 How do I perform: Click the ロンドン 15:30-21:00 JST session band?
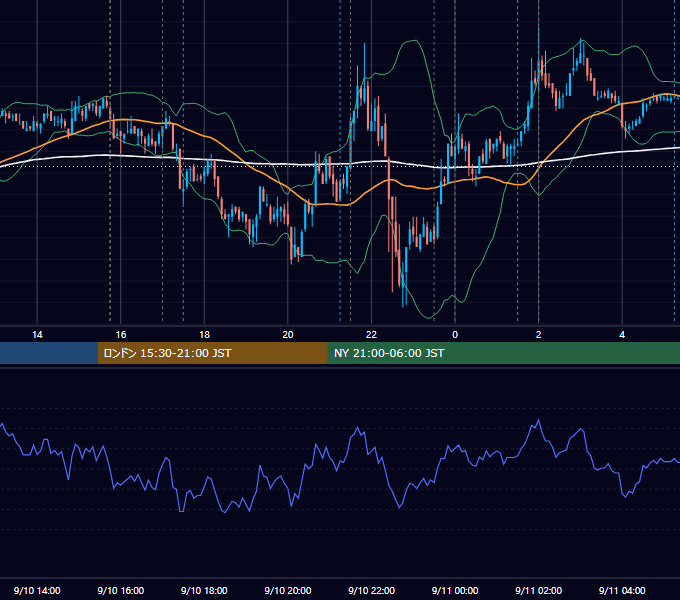pyautogui.click(x=212, y=353)
